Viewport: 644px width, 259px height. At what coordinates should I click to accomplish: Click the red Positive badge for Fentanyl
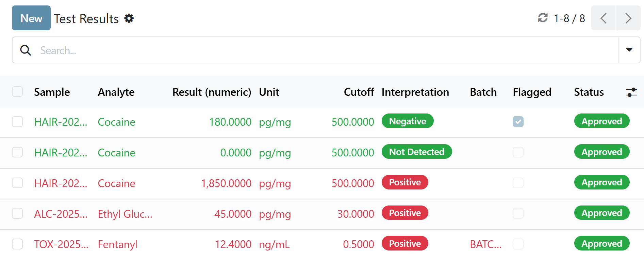coord(405,244)
